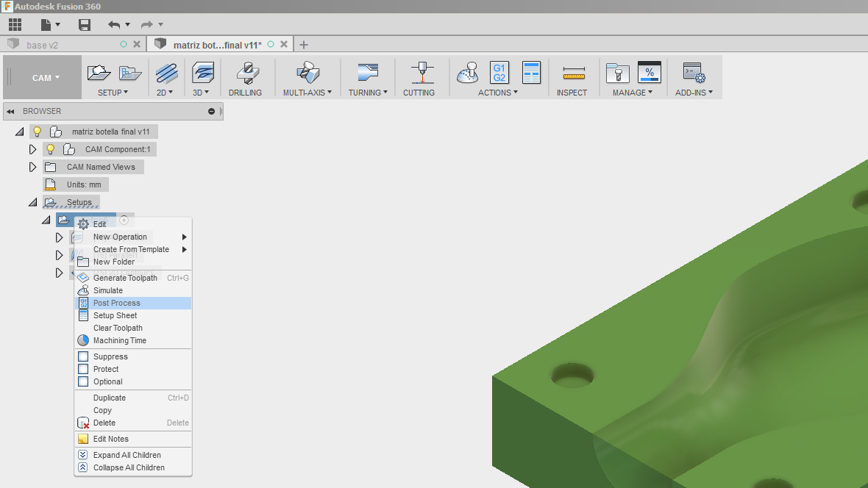This screenshot has height=488, width=868.
Task: Toggle visibility of matriz botella final v11
Action: (x=37, y=132)
